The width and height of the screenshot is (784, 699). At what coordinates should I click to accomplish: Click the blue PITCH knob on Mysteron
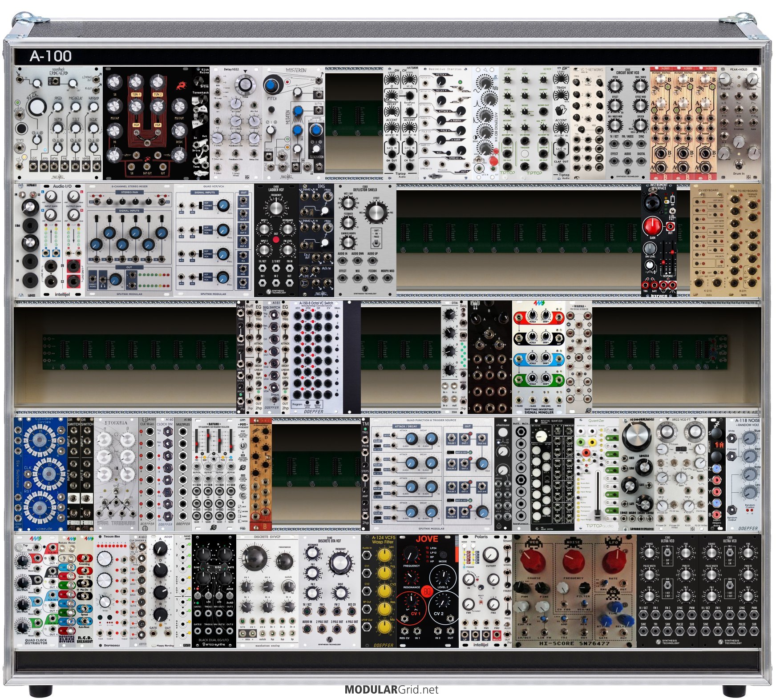click(271, 84)
